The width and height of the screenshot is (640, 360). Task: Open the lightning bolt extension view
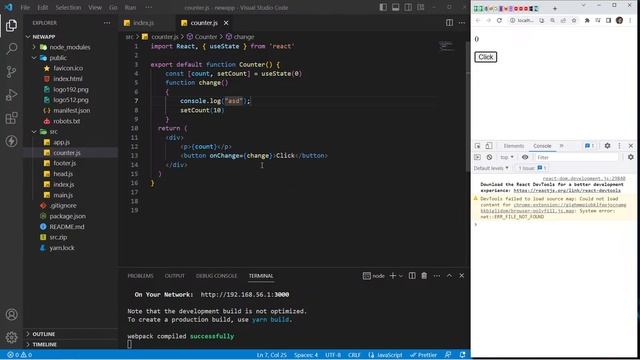coord(11,141)
